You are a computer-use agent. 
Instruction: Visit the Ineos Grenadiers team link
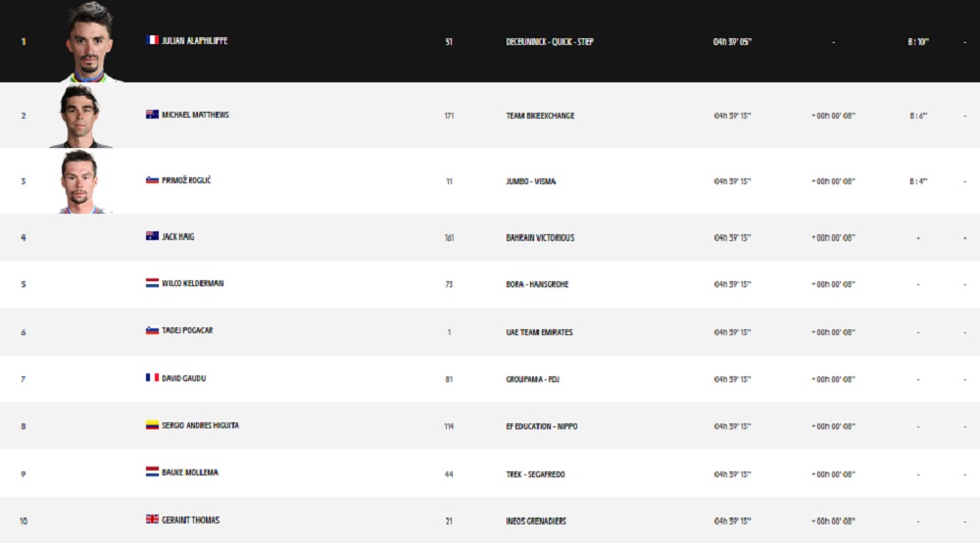pyautogui.click(x=536, y=520)
